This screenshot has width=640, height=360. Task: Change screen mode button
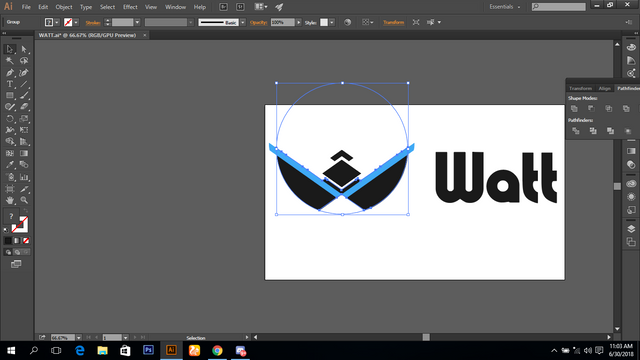coord(16,264)
